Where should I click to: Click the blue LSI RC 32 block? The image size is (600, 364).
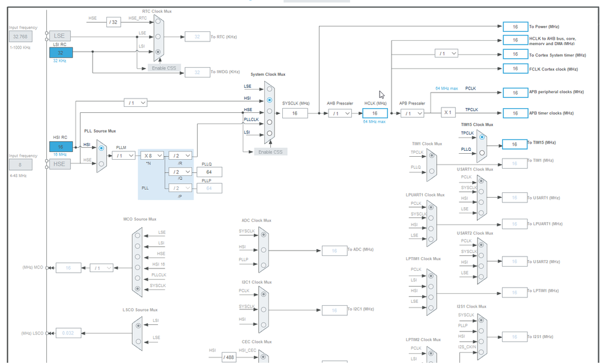[x=61, y=53]
